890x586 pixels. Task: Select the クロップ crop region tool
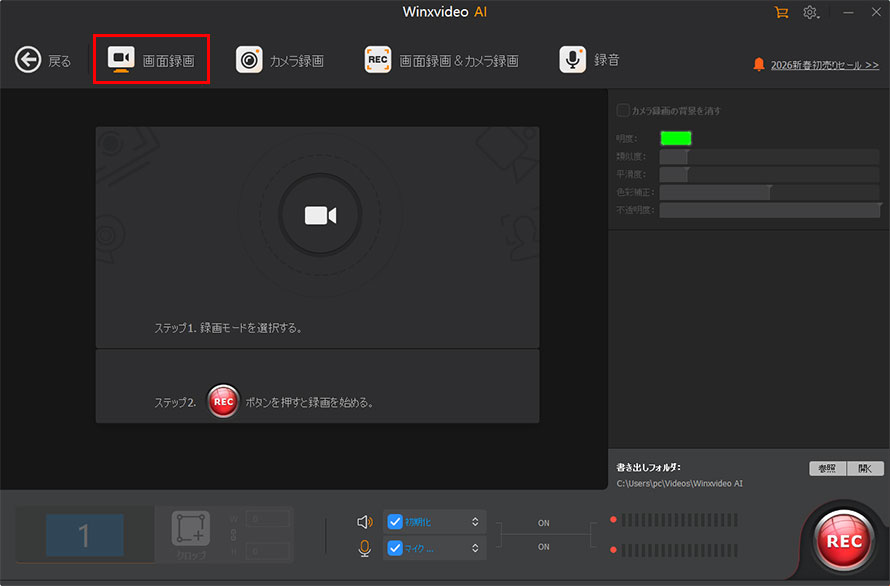(190, 535)
